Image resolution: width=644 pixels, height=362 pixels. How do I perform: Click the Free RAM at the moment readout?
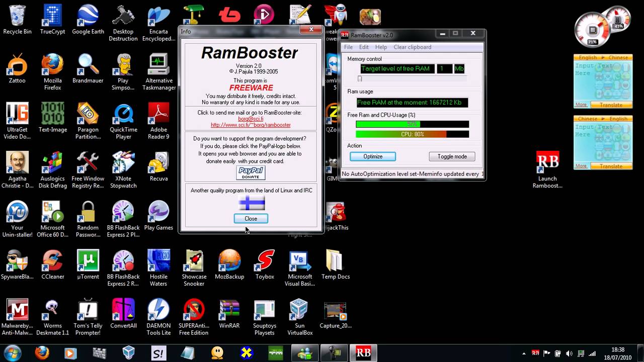pos(412,103)
